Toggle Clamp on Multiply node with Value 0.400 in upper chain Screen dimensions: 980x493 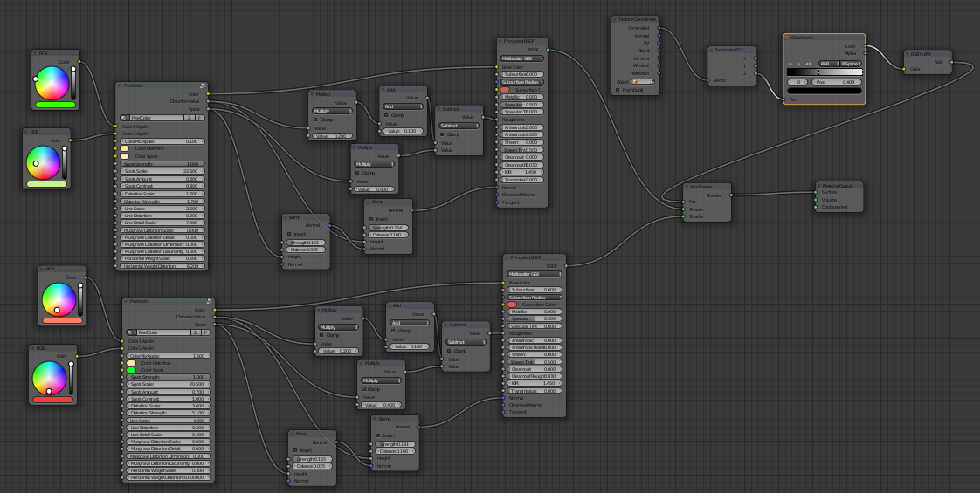pos(357,173)
